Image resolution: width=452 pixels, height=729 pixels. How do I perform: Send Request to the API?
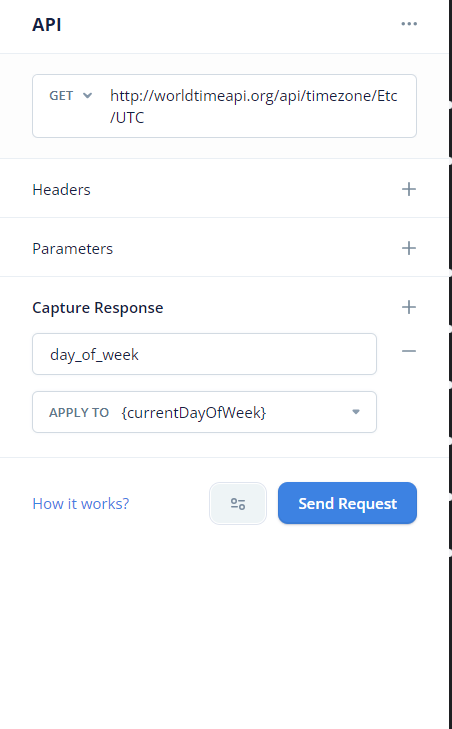coord(347,503)
